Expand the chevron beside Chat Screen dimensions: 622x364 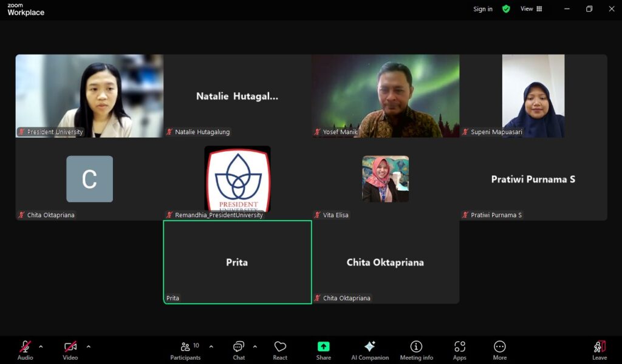pyautogui.click(x=255, y=347)
